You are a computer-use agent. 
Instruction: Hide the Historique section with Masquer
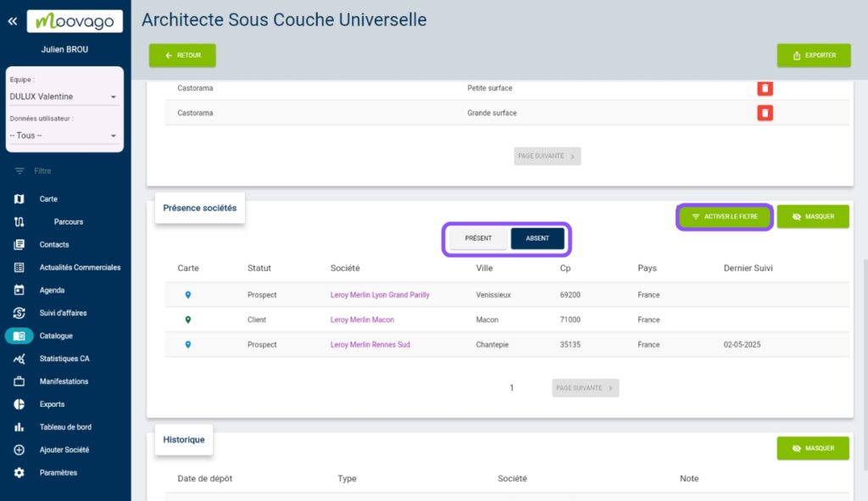813,448
